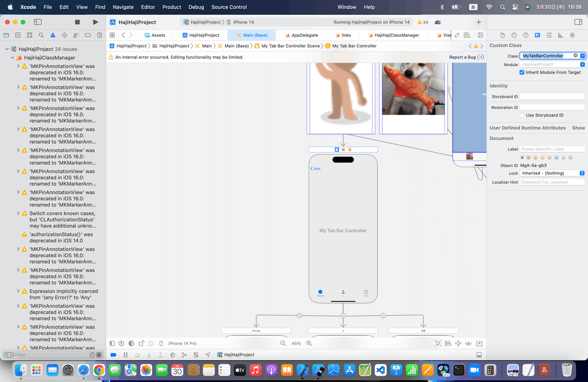Enable Use Storyboard ID checkbox
This screenshot has height=382, width=588.
522,115
